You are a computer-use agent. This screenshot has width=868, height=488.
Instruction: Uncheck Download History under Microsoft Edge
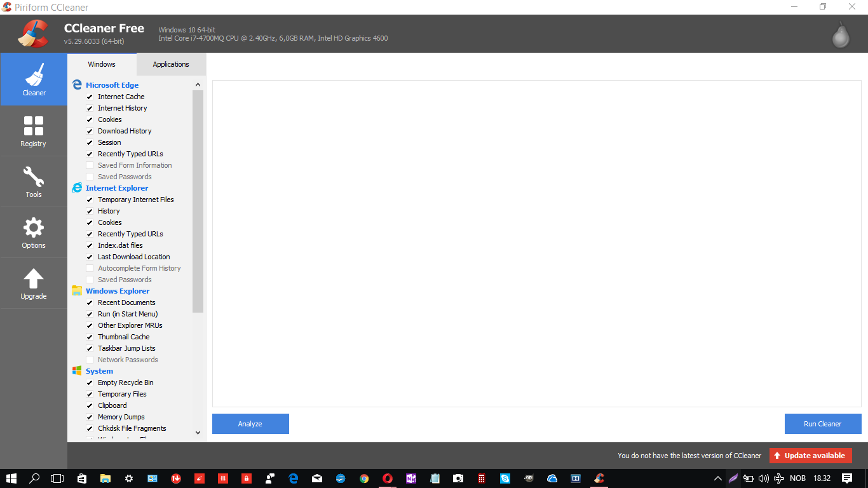(90, 131)
